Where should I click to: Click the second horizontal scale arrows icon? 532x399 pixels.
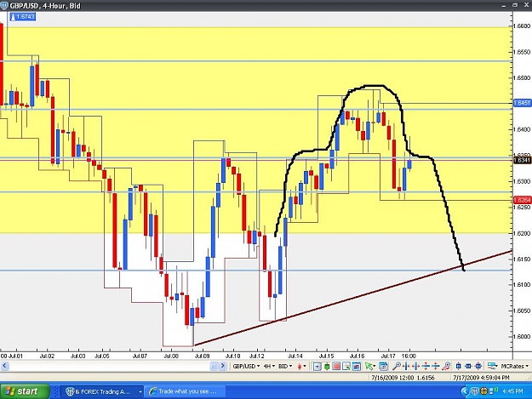416,366
